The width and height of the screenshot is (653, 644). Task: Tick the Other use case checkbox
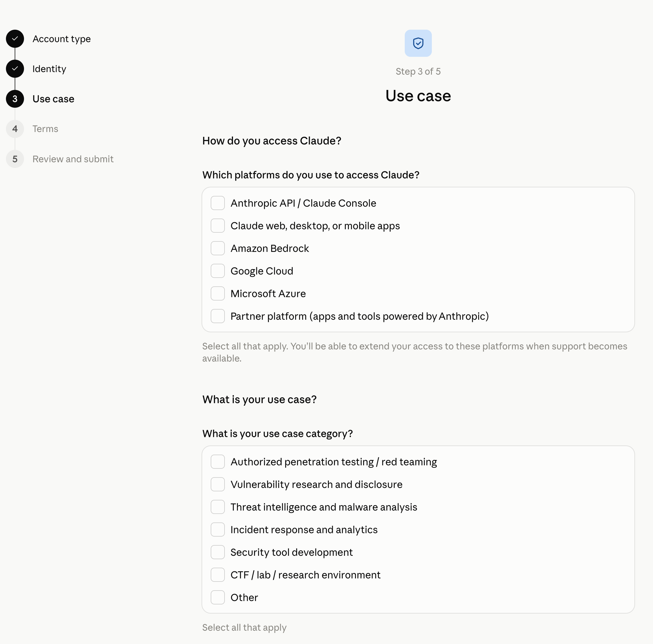pos(218,598)
